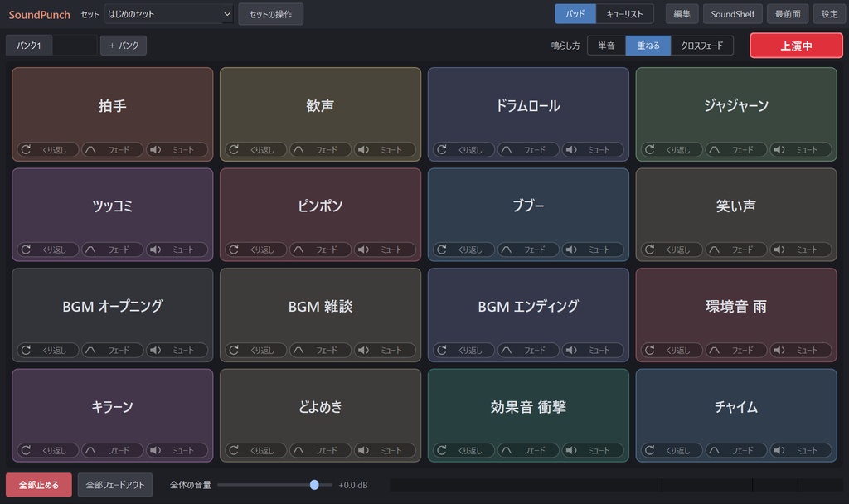Toggle loop on ブブー pad
The image size is (849, 504).
click(x=463, y=250)
